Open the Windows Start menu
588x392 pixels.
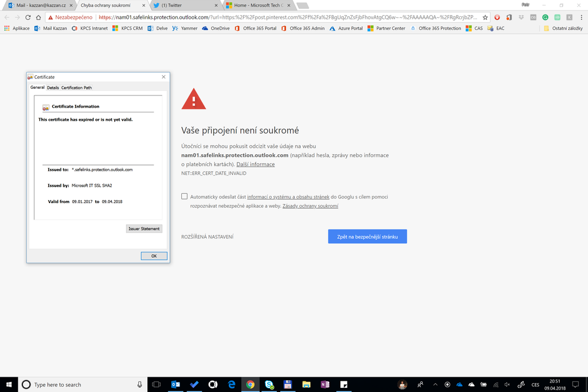9,384
